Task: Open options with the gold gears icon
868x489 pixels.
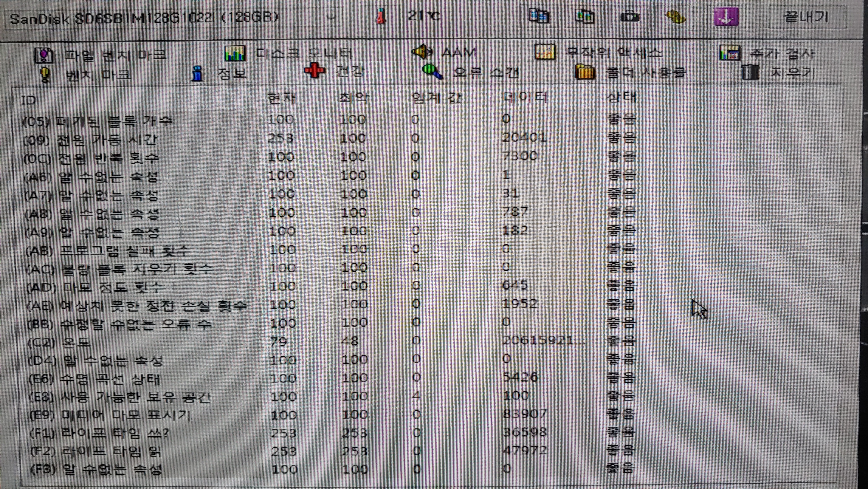Action: click(x=675, y=16)
